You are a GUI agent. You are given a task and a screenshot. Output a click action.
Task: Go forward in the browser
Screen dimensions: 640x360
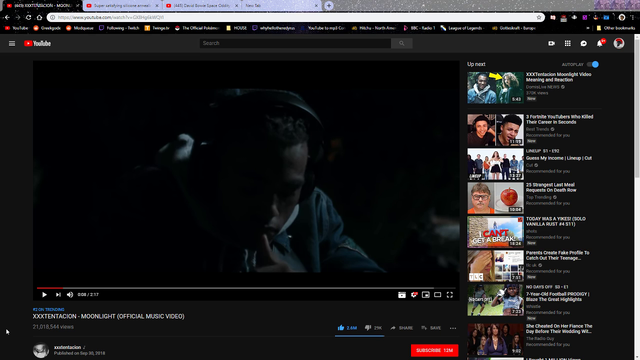(18, 17)
